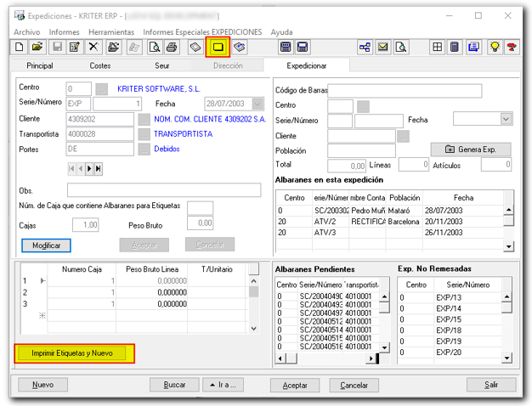
Task: Click Imprimir Etiquetas y Nuevo button
Action: click(x=72, y=353)
